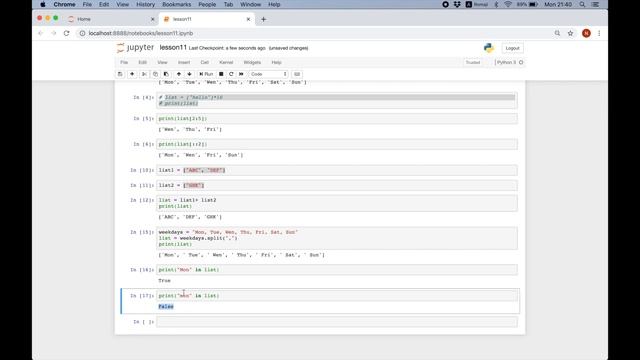Open Spotlight search in menu bar
This screenshot has height=360, width=640.
(x=582, y=4)
